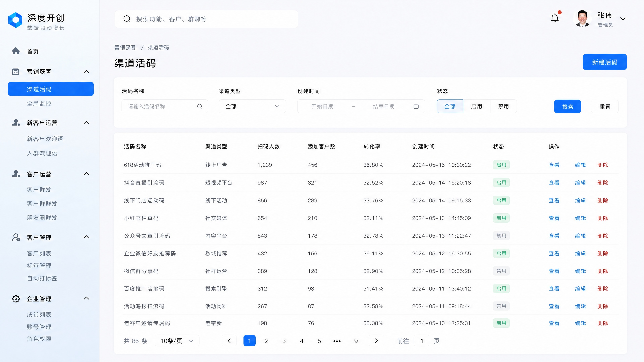
Task: Click the 活码名称 input field
Action: (165, 106)
